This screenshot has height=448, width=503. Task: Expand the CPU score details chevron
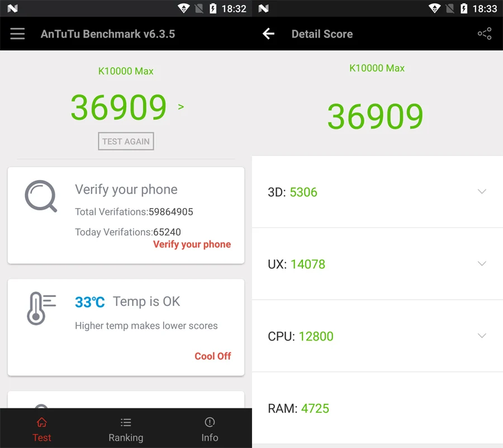click(x=482, y=336)
